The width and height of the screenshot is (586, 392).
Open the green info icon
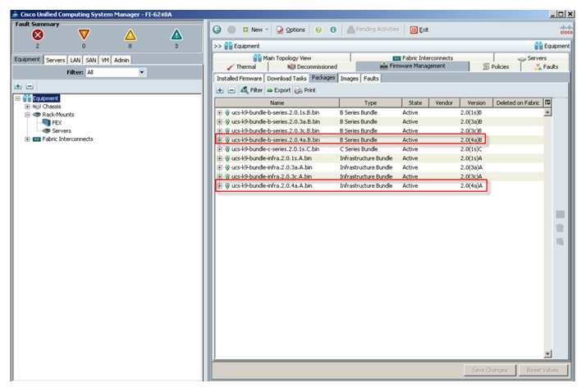pyautogui.click(x=333, y=30)
